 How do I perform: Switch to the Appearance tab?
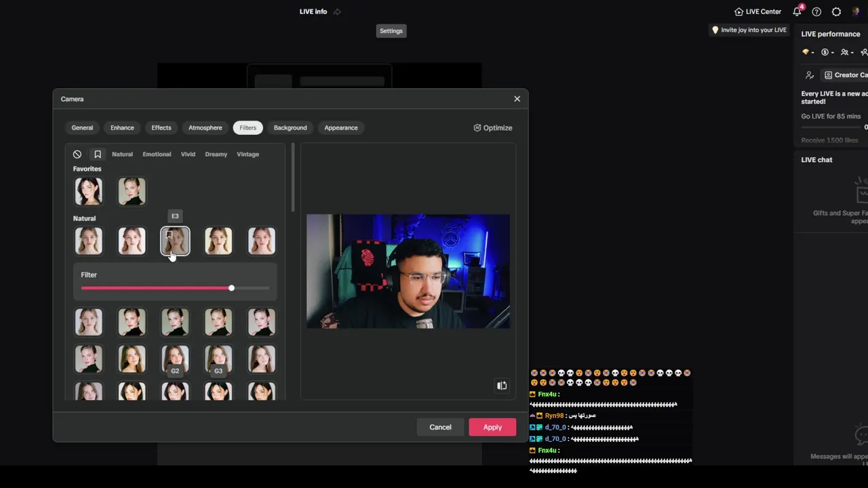[x=341, y=127]
